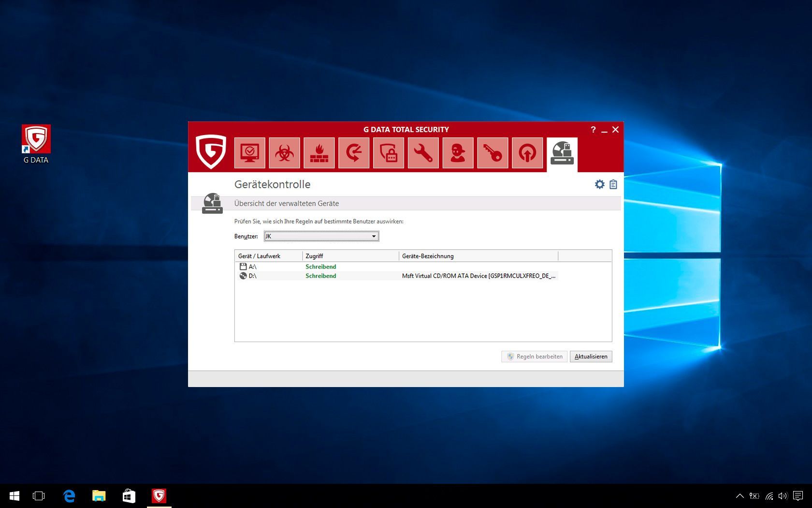Click the battery status tray icon
This screenshot has width=812, height=508.
coord(754,496)
